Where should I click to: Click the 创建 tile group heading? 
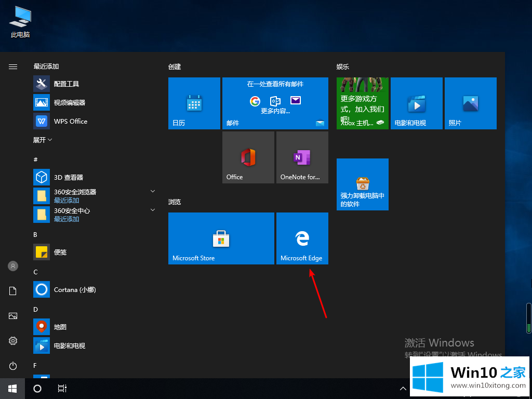pos(175,67)
